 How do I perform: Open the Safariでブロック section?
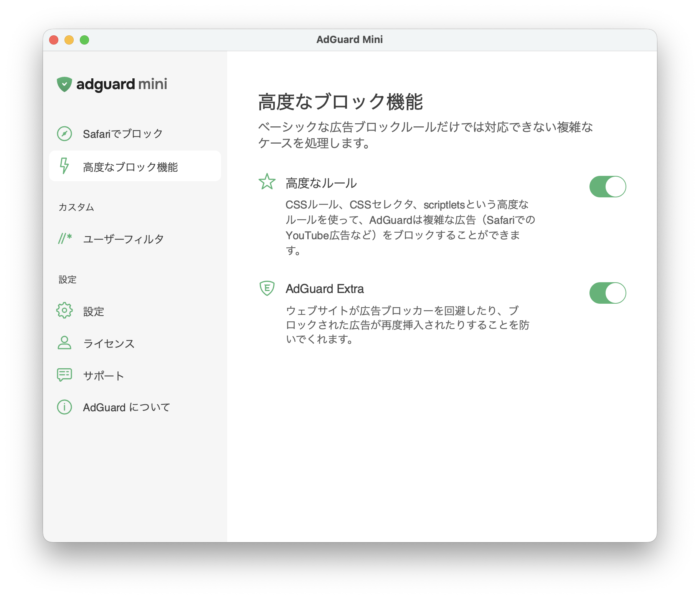coord(135,134)
